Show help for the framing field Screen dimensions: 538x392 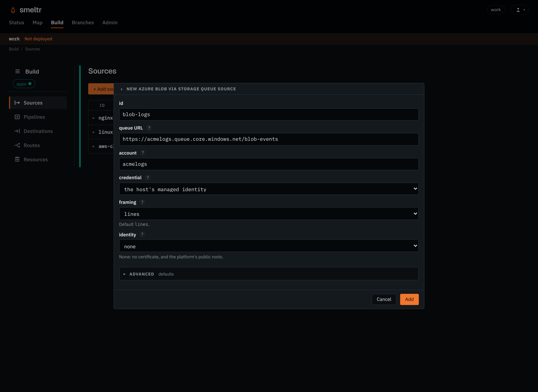click(142, 202)
